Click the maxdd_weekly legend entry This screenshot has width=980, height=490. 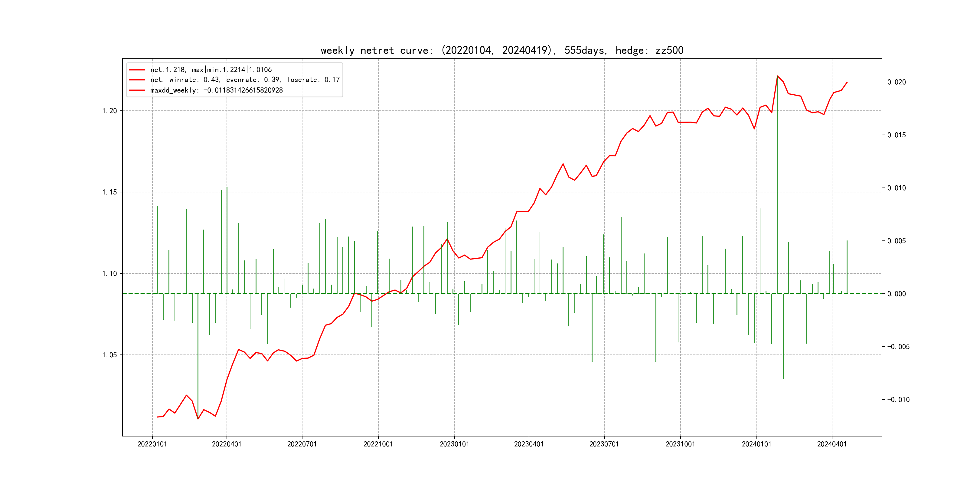point(216,90)
